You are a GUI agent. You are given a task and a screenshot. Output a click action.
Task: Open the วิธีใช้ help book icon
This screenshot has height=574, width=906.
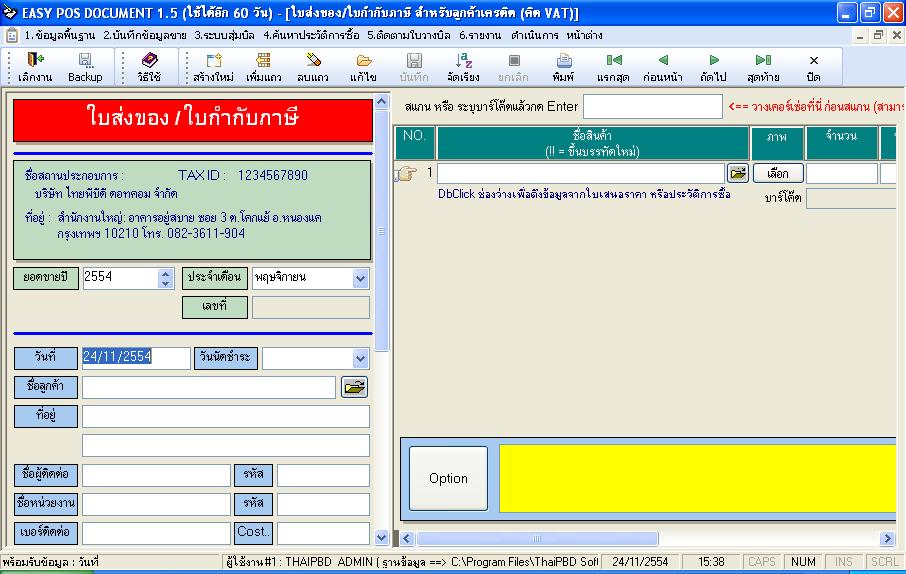tap(149, 67)
